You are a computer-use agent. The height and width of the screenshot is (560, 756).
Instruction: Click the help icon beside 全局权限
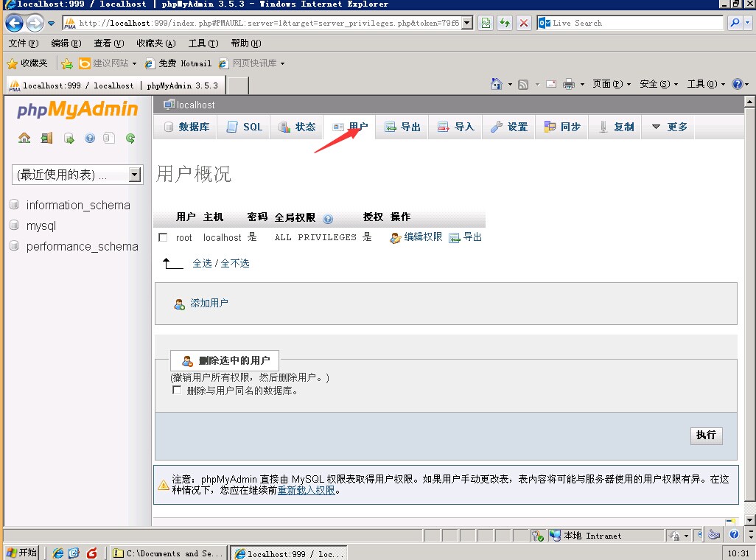(328, 219)
